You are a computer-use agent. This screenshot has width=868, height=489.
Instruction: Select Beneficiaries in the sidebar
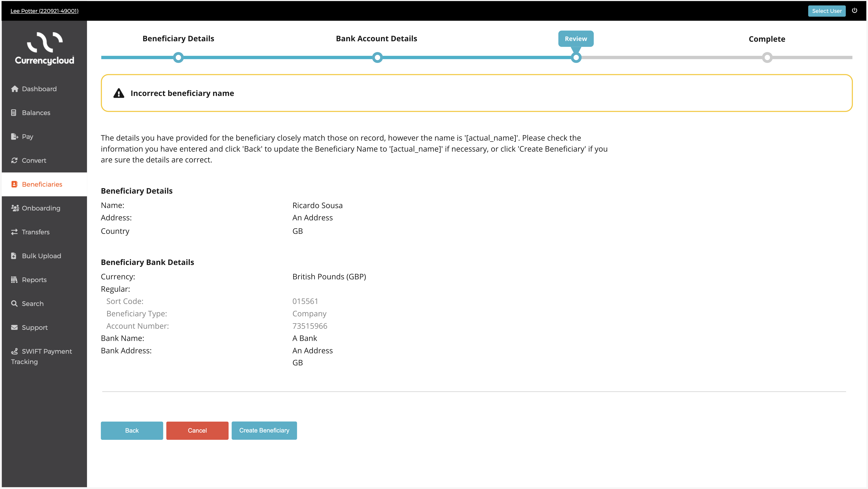(44, 184)
